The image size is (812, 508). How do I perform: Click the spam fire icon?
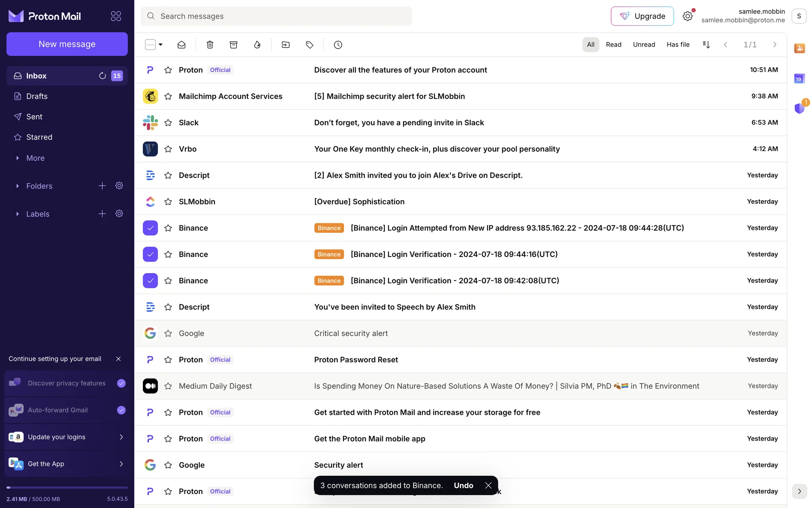coord(257,45)
